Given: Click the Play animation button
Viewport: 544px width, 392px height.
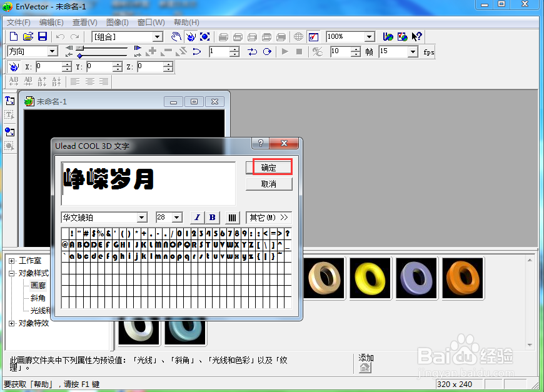Looking at the screenshot, I should pos(285,52).
